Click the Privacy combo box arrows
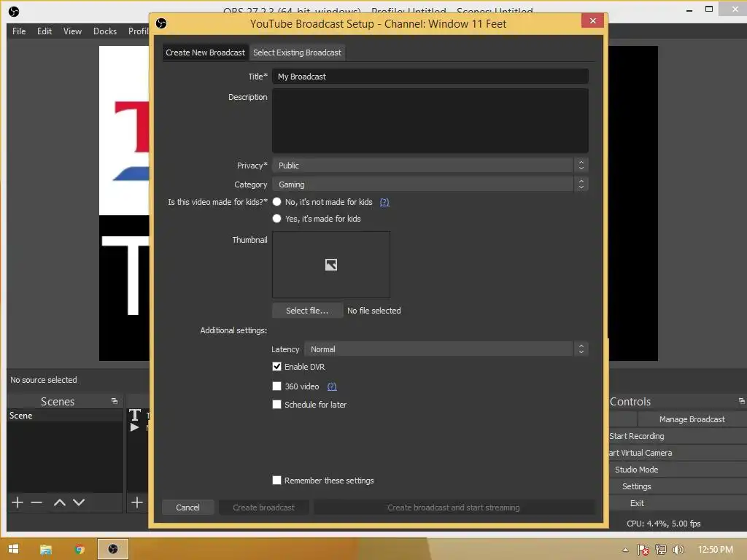This screenshot has width=747, height=560. click(581, 166)
